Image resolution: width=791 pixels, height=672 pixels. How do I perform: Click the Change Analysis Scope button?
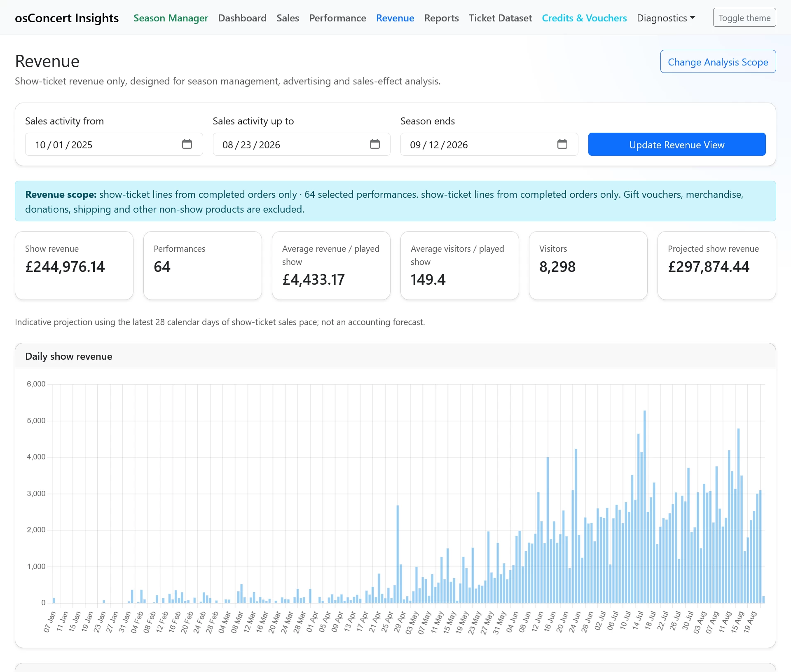pyautogui.click(x=718, y=62)
